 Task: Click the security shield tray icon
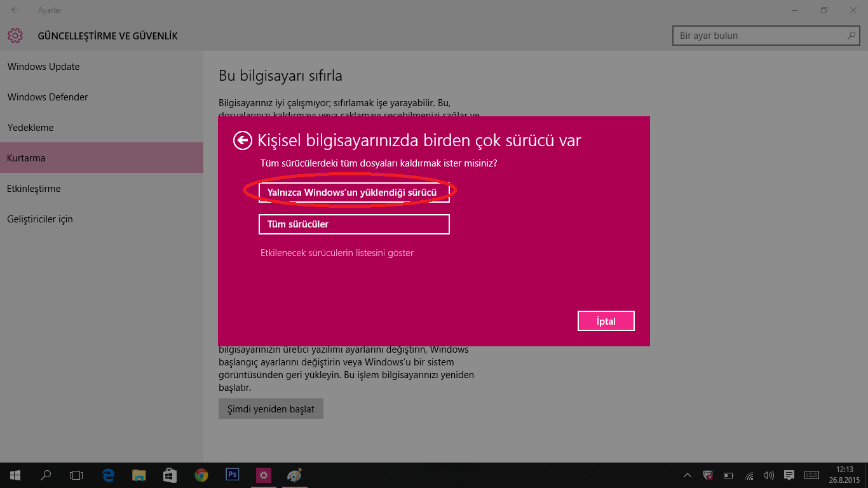(708, 475)
